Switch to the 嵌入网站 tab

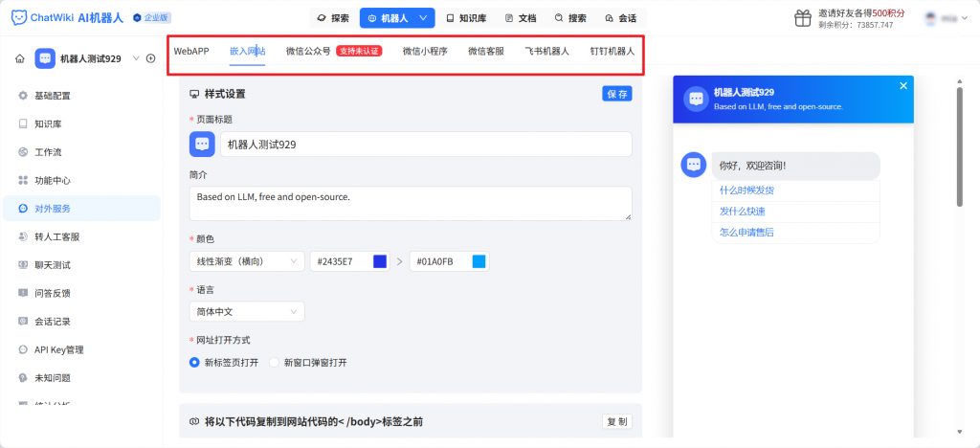pos(248,52)
